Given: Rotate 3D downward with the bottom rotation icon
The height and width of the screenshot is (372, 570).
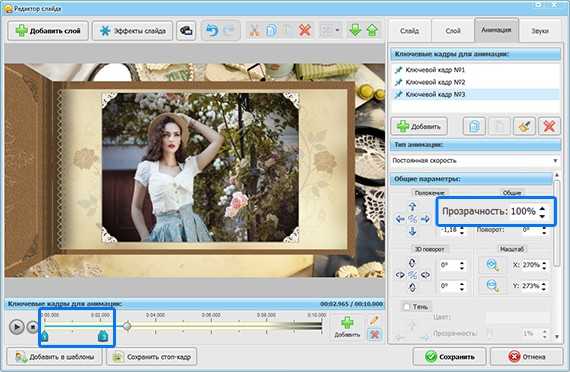Looking at the screenshot, I should 412,288.
